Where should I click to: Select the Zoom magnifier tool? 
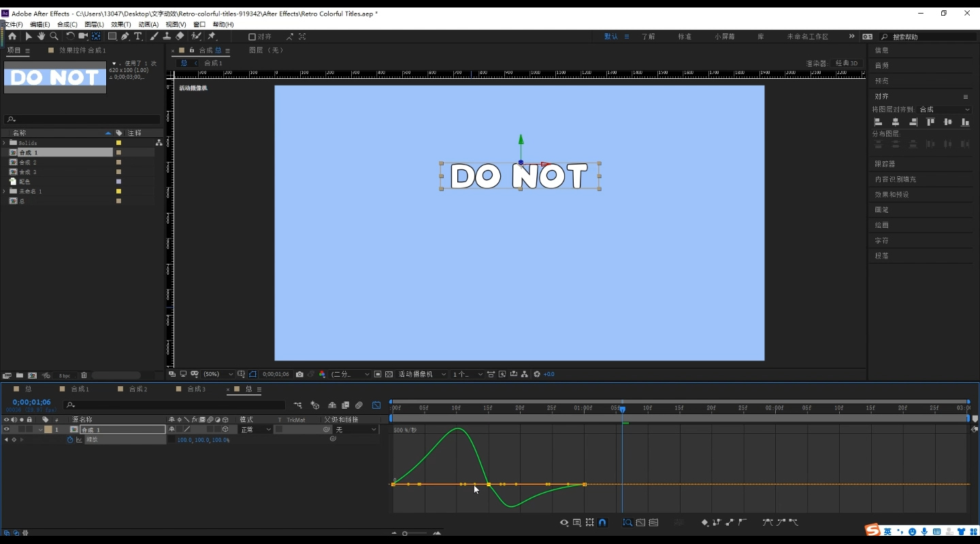tap(54, 36)
